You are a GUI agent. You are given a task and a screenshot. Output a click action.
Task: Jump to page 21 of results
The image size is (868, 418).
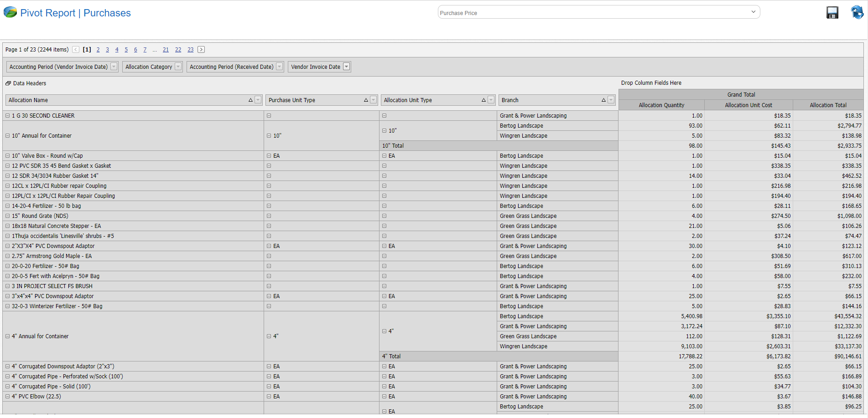pyautogui.click(x=166, y=50)
